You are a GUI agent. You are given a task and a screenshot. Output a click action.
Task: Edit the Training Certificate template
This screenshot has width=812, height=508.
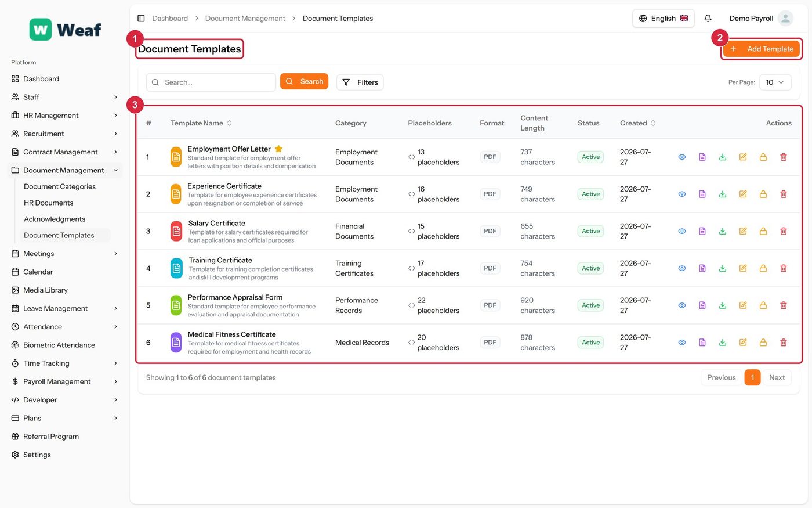click(743, 268)
